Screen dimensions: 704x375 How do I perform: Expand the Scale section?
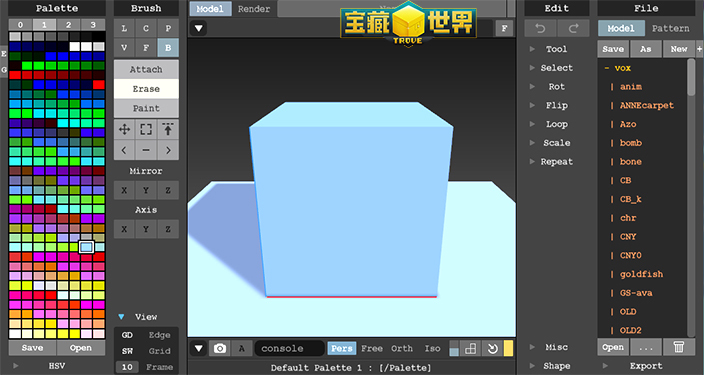[x=556, y=143]
